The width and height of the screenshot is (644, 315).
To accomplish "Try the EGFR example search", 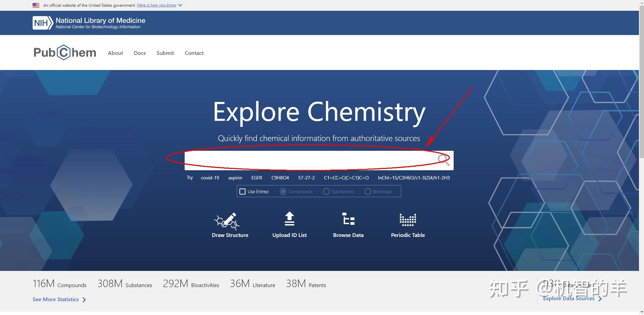I will pos(257,178).
